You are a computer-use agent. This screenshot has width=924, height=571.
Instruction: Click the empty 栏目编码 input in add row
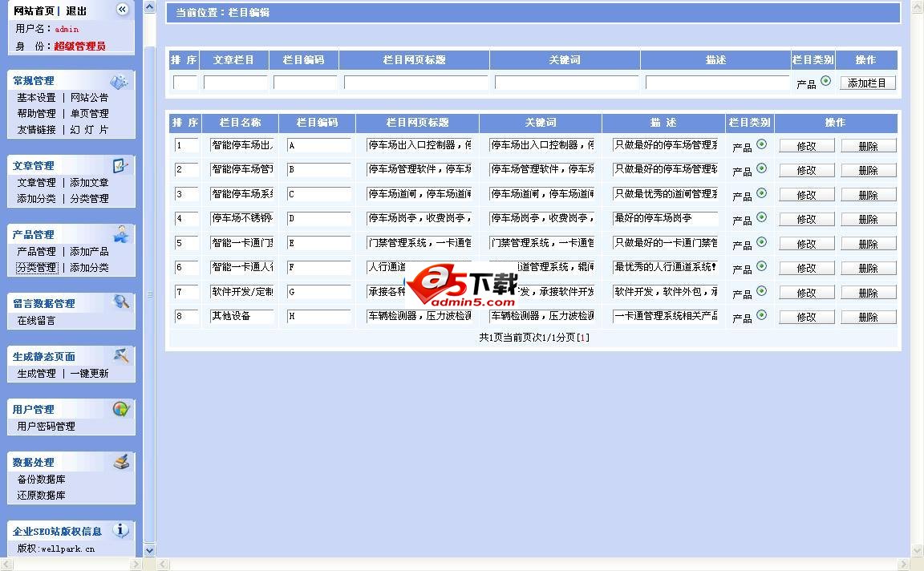[306, 83]
